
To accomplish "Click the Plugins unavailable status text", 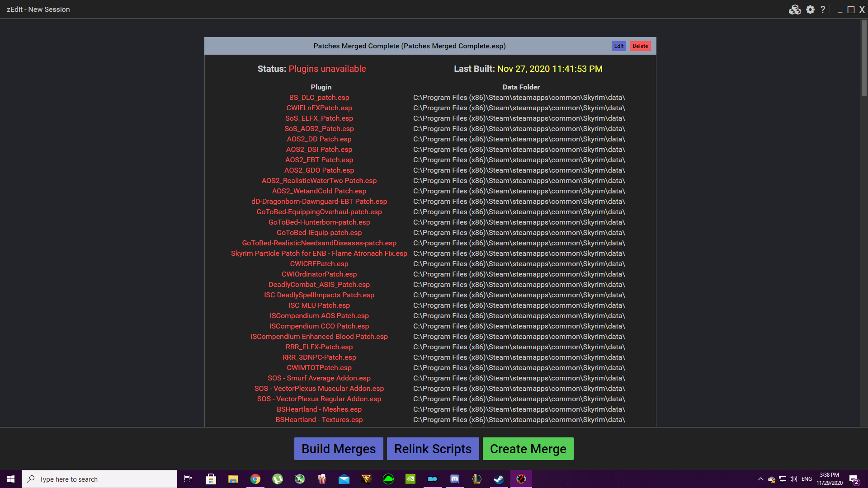I will [x=327, y=69].
